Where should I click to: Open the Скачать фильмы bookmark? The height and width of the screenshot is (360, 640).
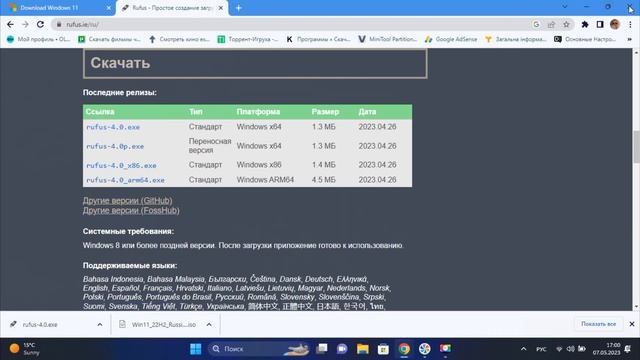(x=109, y=39)
